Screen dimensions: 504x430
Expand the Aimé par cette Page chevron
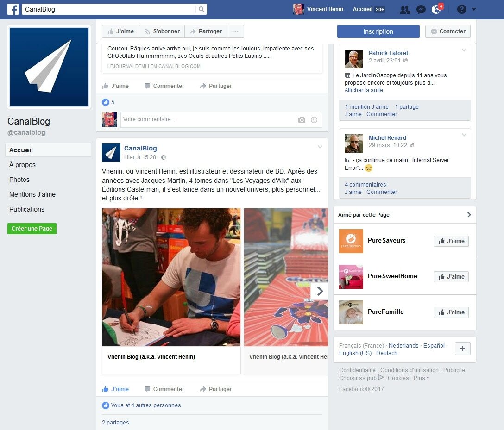pos(469,215)
